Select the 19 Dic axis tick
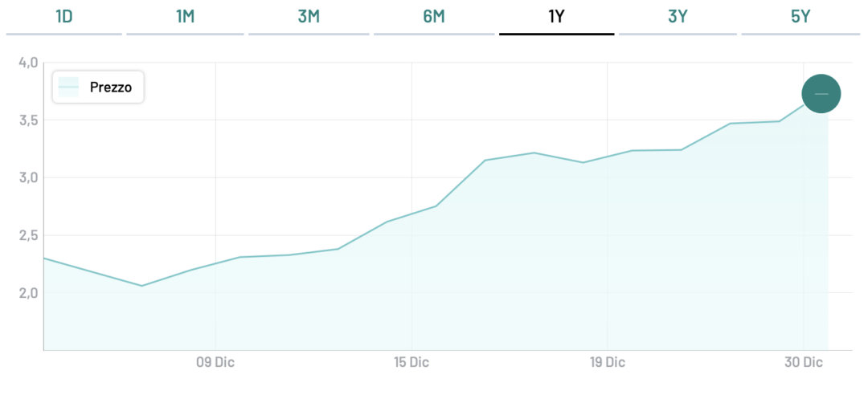868x395 pixels. (x=607, y=362)
